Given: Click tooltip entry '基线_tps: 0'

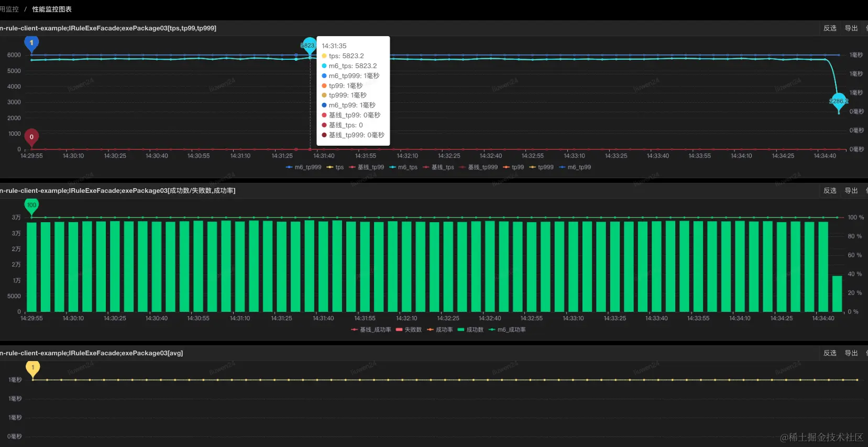Looking at the screenshot, I should click(342, 125).
